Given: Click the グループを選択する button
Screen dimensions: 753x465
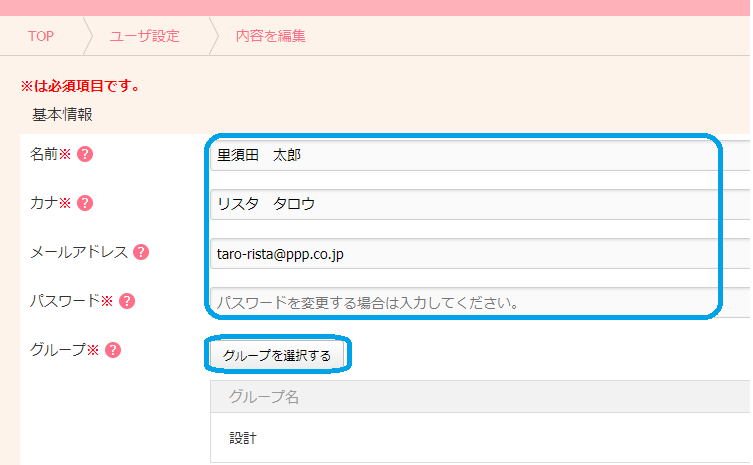Looking at the screenshot, I should coord(277,355).
